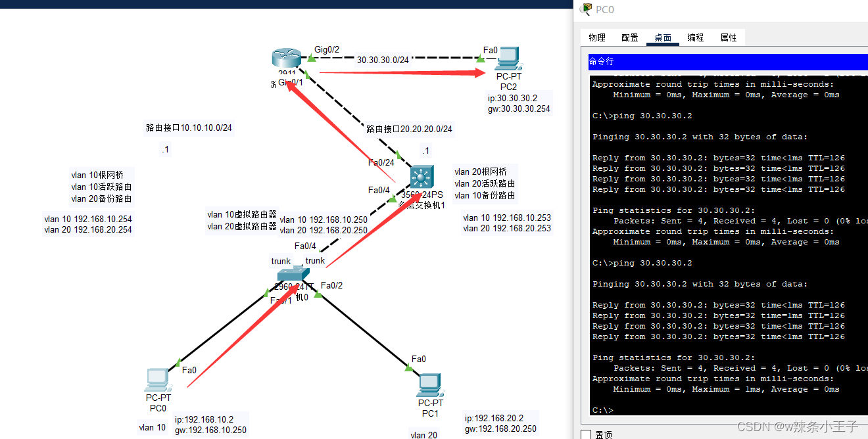Viewport: 868px width, 439px height.
Task: Click the Fa0/24 port label
Action: 381,162
